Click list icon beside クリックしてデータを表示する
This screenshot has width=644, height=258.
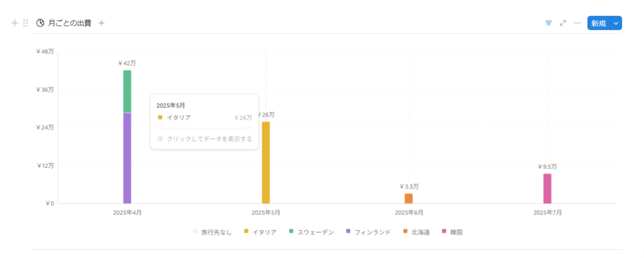[x=160, y=139]
